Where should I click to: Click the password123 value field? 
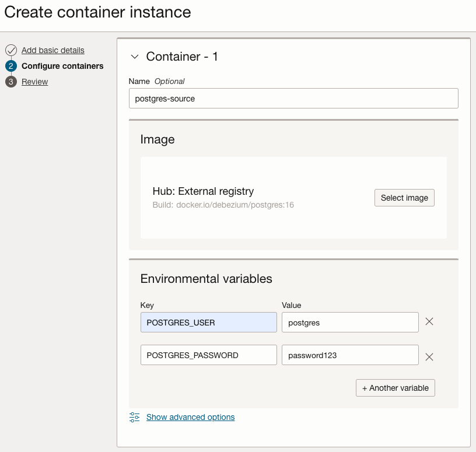point(349,355)
